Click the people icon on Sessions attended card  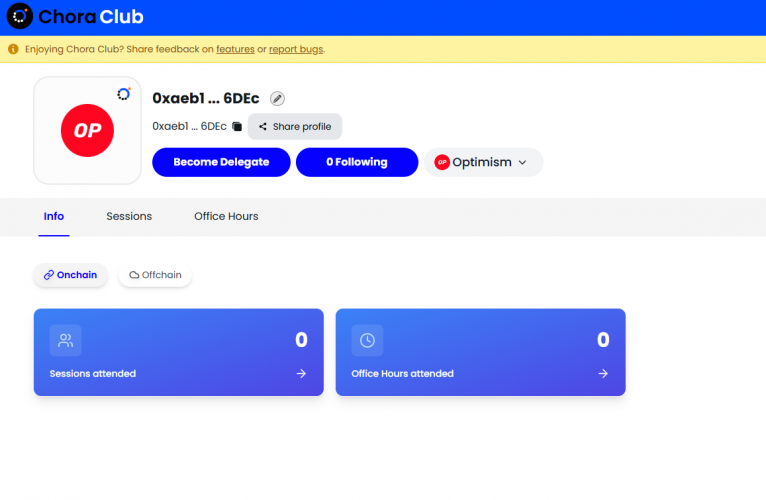point(65,340)
